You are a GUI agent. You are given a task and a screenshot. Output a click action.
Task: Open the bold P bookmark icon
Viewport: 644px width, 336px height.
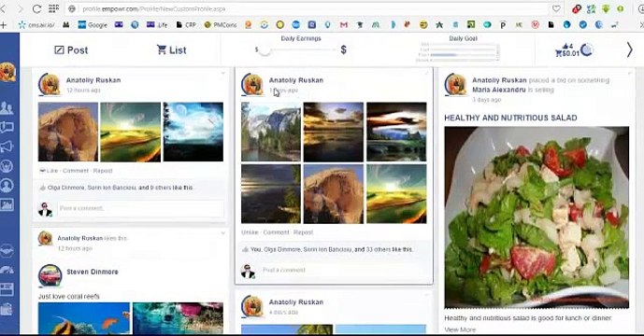503,25
